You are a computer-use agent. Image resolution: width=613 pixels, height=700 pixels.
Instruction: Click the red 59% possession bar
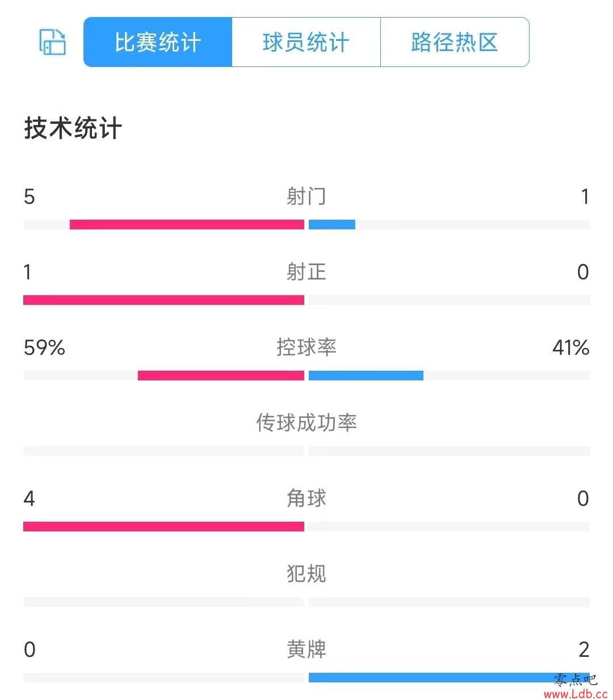pos(221,375)
